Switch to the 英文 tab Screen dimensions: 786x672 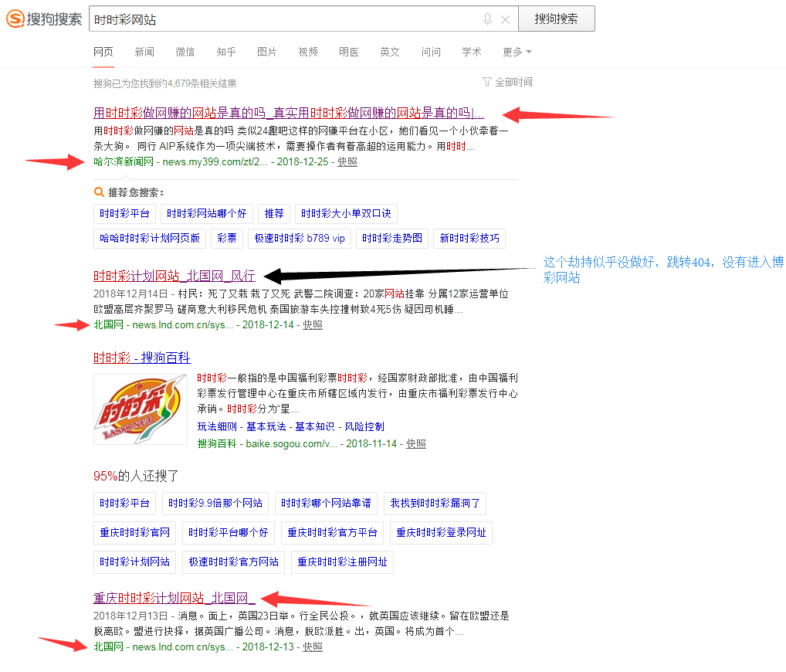[x=389, y=53]
